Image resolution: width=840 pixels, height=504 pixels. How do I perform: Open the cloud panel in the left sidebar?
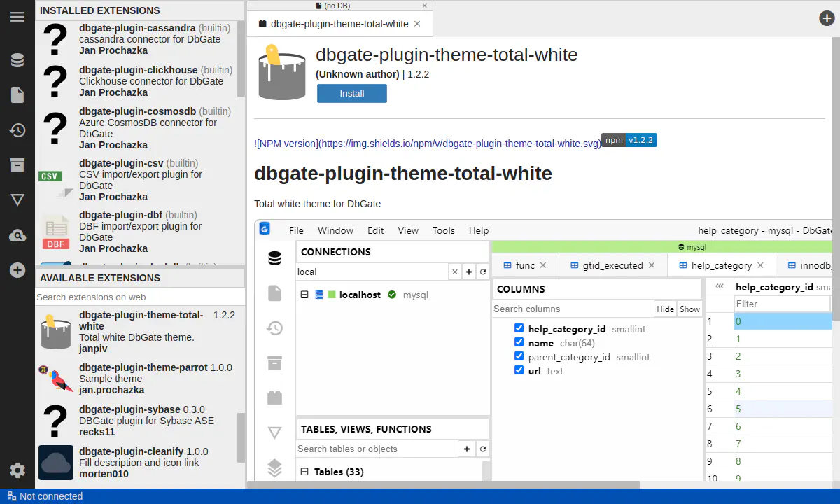[x=17, y=236]
